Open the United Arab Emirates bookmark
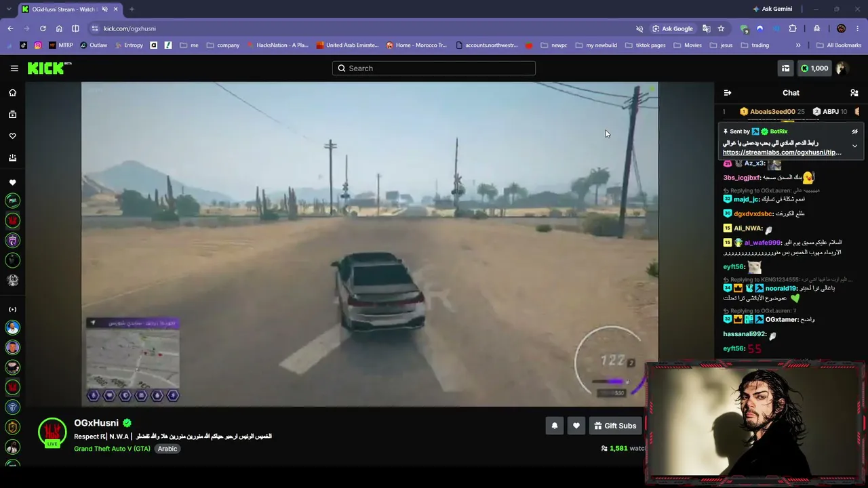868x488 pixels. (x=347, y=45)
